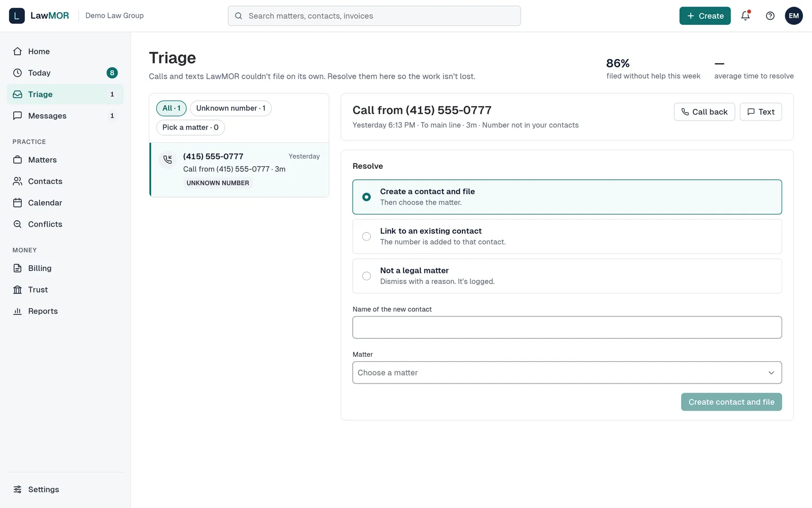Image resolution: width=812 pixels, height=508 pixels.
Task: Click the Text button
Action: [x=761, y=112]
